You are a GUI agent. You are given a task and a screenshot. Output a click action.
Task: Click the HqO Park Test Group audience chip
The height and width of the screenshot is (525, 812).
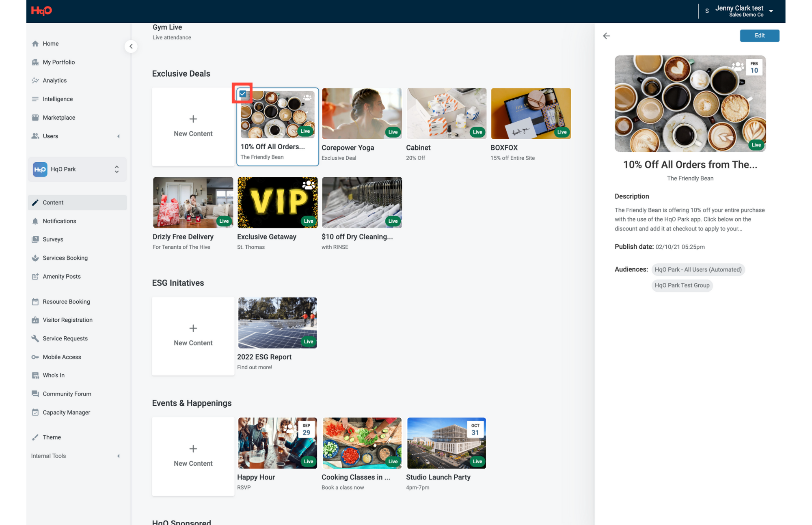[x=682, y=285]
